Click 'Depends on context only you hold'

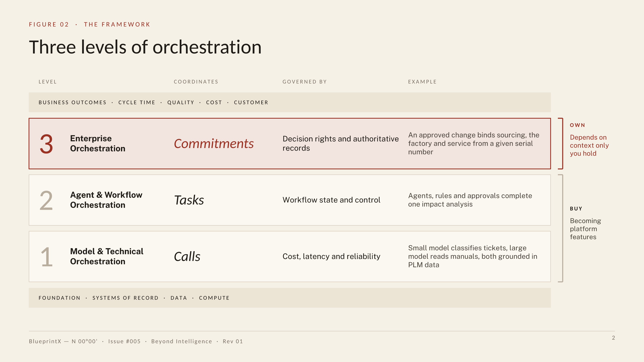(x=589, y=145)
